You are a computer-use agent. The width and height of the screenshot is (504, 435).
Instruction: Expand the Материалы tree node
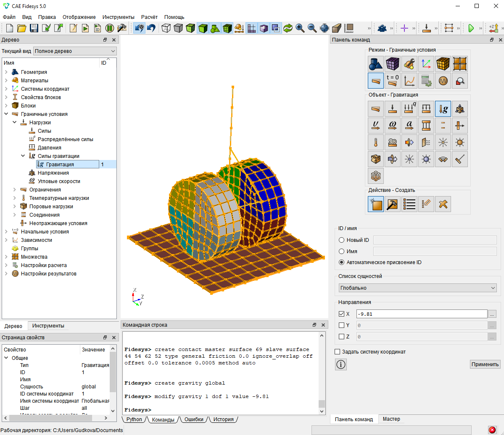6,80
